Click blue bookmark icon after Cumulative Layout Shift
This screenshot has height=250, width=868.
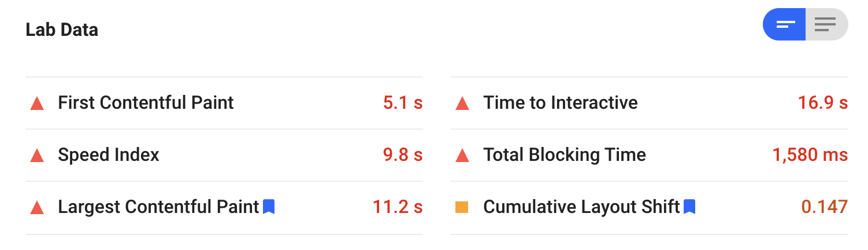tap(689, 207)
